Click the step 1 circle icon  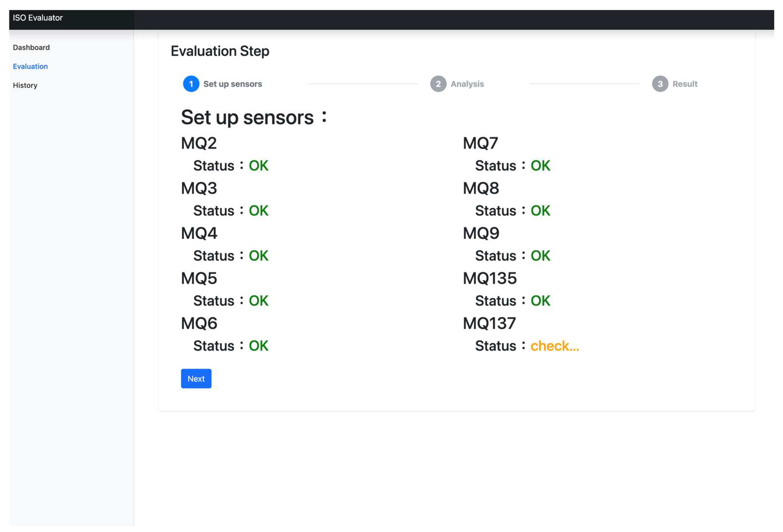(191, 84)
